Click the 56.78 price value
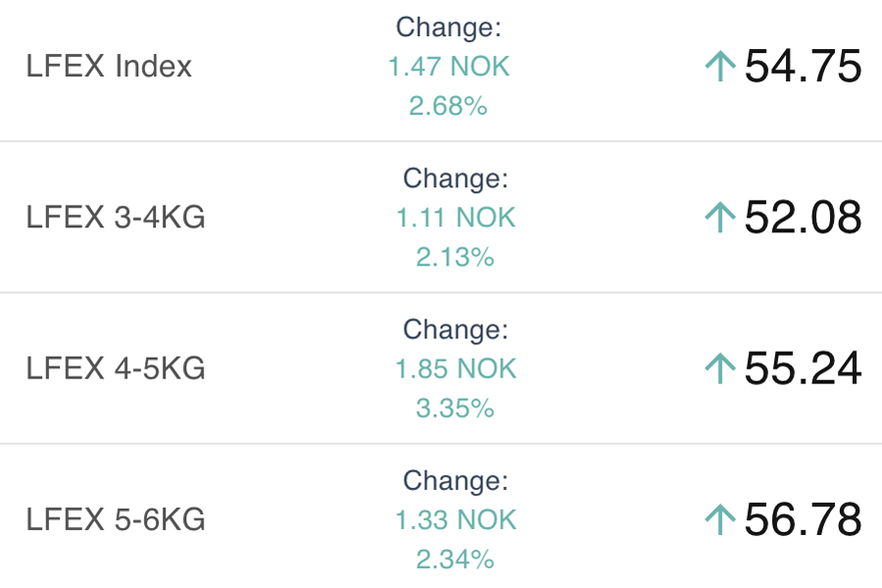 (803, 519)
